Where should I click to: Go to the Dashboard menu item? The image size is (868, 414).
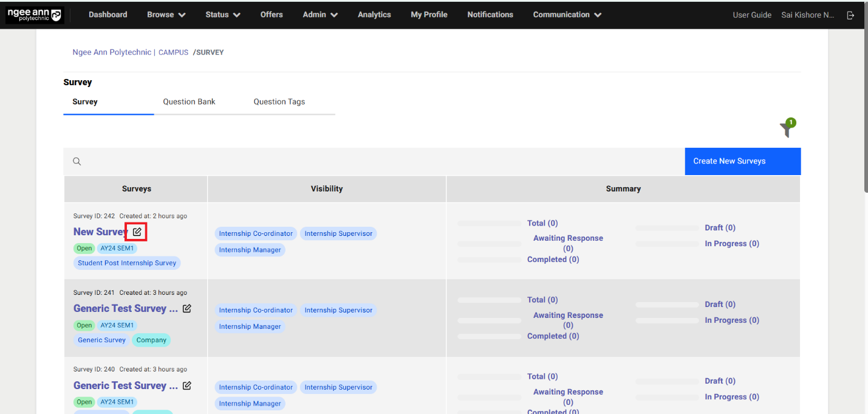(x=108, y=14)
